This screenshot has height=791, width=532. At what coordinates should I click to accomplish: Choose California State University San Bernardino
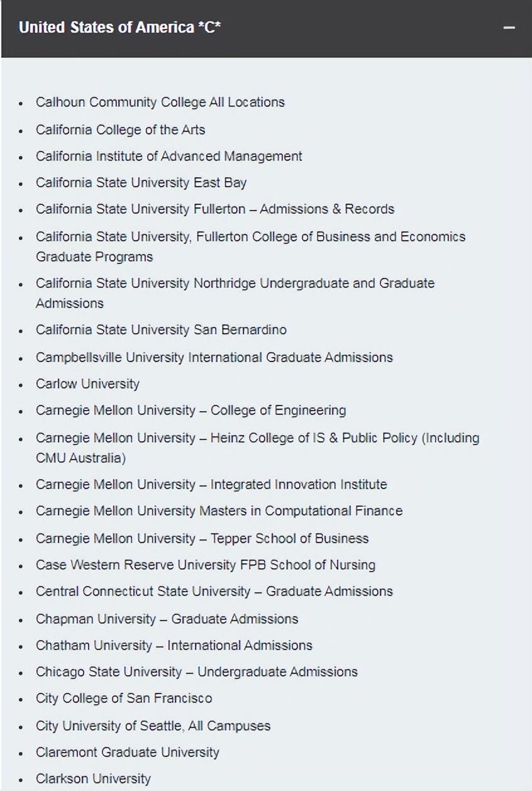pos(161,330)
